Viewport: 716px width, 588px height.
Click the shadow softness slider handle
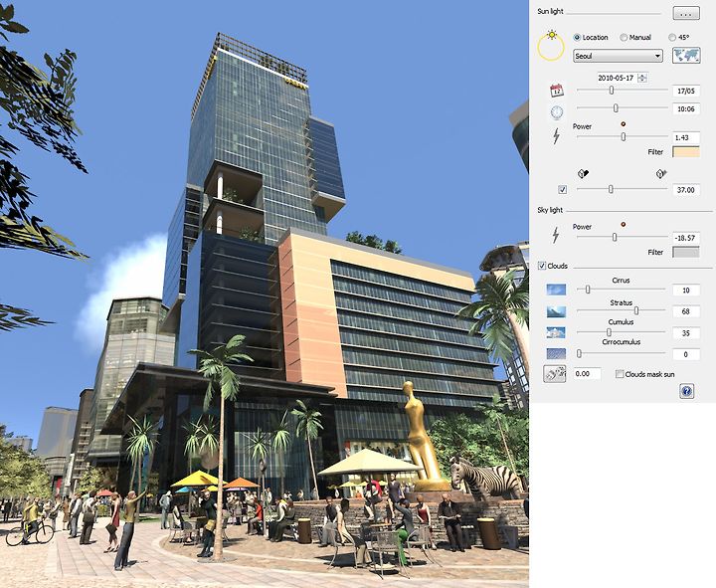pos(611,189)
